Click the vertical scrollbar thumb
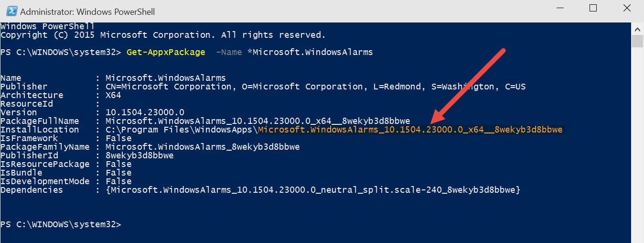 [637, 41]
